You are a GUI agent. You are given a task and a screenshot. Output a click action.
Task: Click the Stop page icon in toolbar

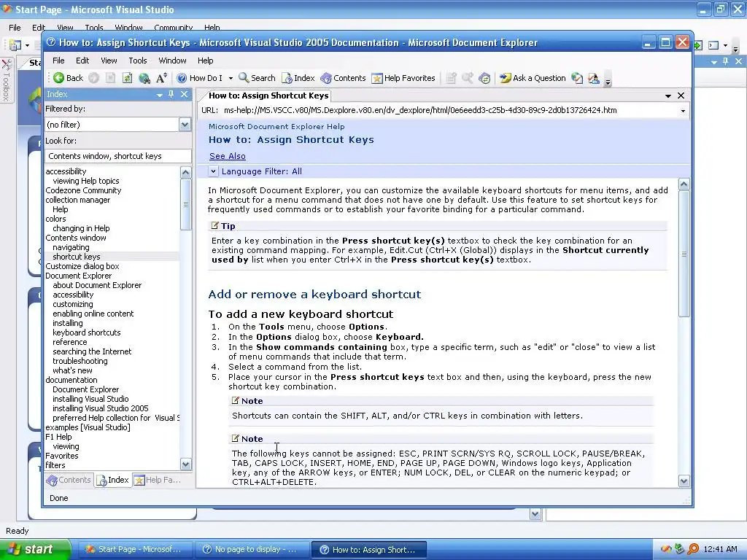pos(111,78)
